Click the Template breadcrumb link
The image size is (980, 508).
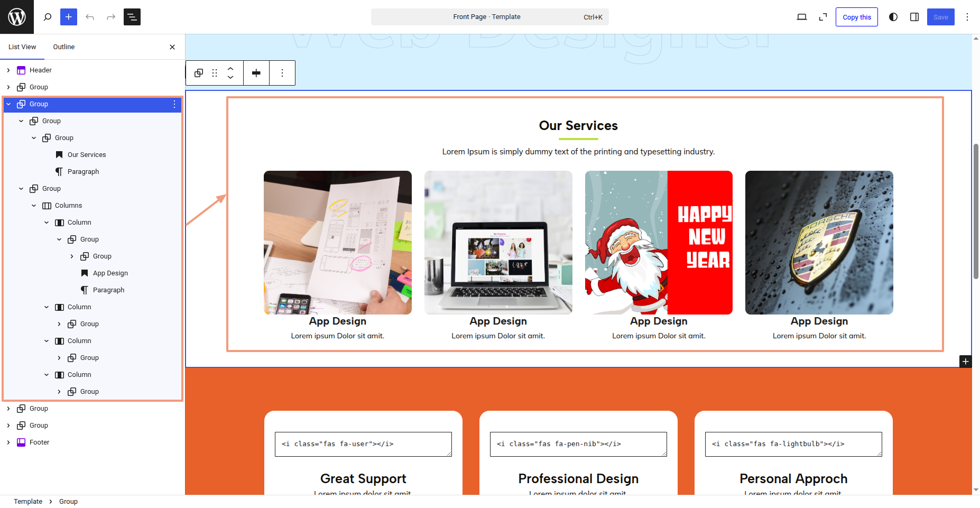pyautogui.click(x=28, y=502)
